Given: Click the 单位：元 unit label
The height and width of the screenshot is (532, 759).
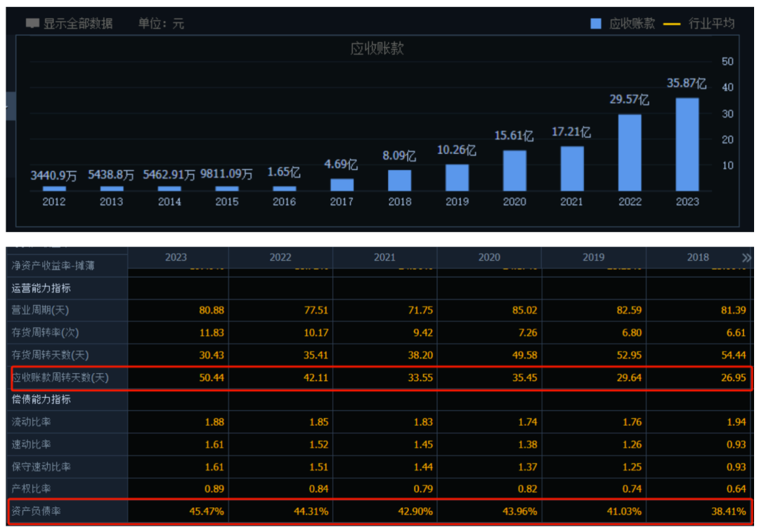Looking at the screenshot, I should point(161,23).
